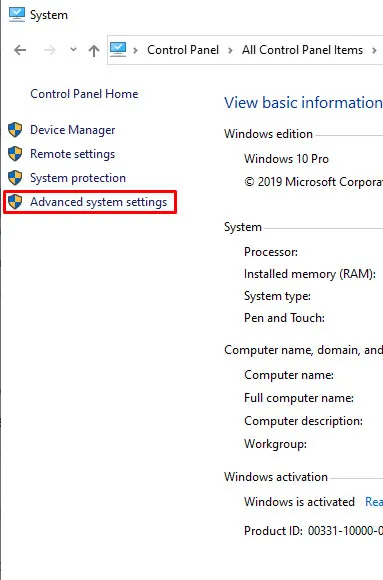The width and height of the screenshot is (383, 580).
Task: Open the Advanced system settings link
Action: (x=98, y=202)
